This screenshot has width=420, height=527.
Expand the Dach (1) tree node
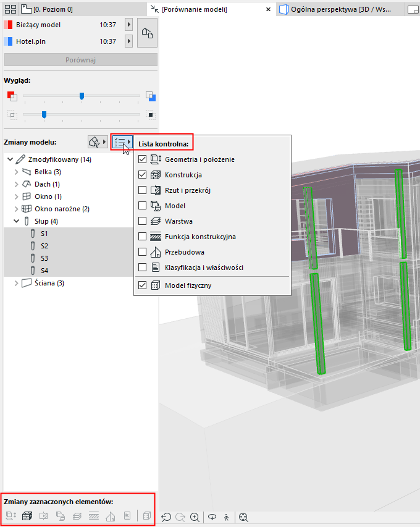pos(16,184)
